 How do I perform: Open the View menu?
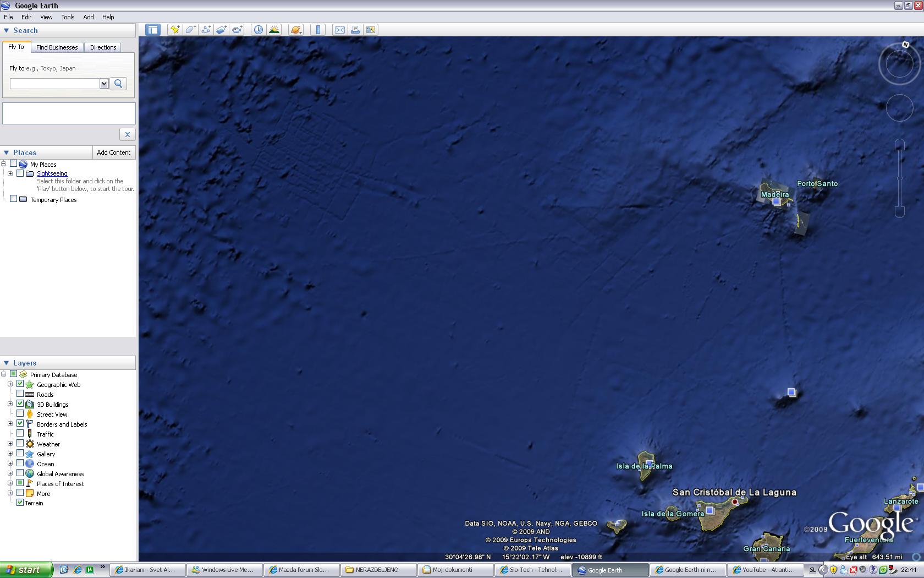click(x=46, y=17)
